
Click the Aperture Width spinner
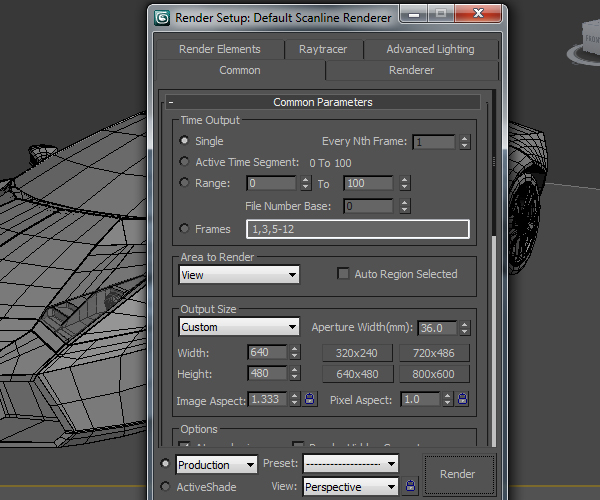(465, 328)
